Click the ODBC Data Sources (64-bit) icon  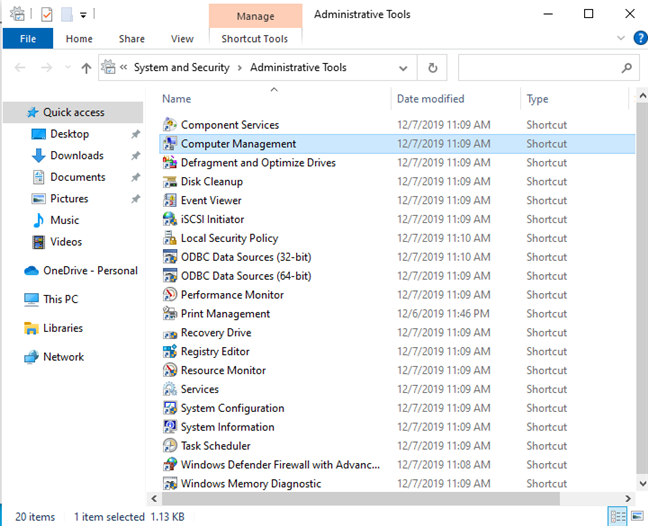(169, 276)
